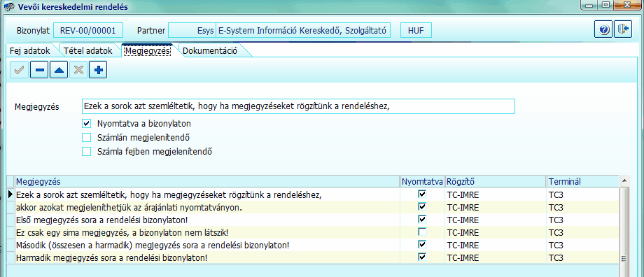Screen dimensions: 644x277
Task: Click the Bizonylat field REV-00/00001
Action: (88, 30)
